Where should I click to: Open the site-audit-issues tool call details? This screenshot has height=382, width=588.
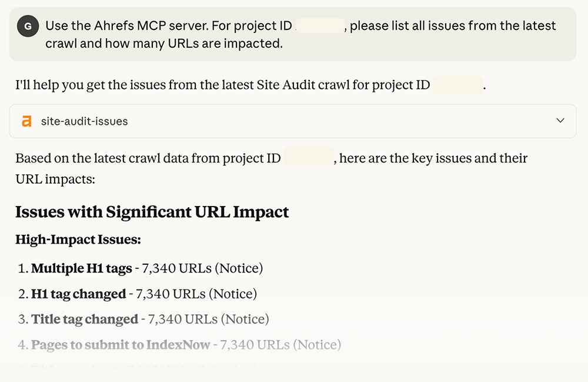click(294, 121)
